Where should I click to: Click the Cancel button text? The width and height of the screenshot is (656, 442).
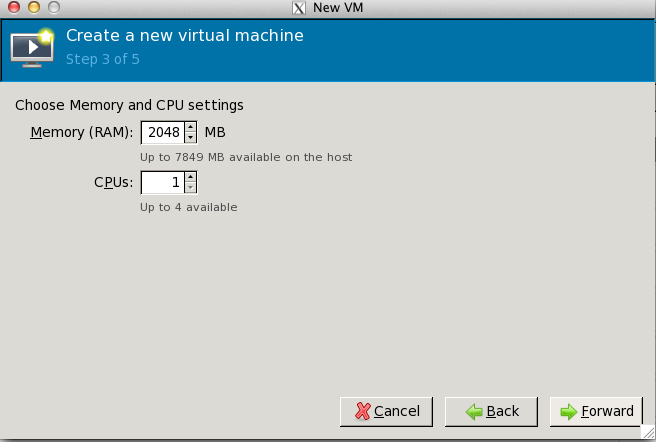click(x=397, y=411)
